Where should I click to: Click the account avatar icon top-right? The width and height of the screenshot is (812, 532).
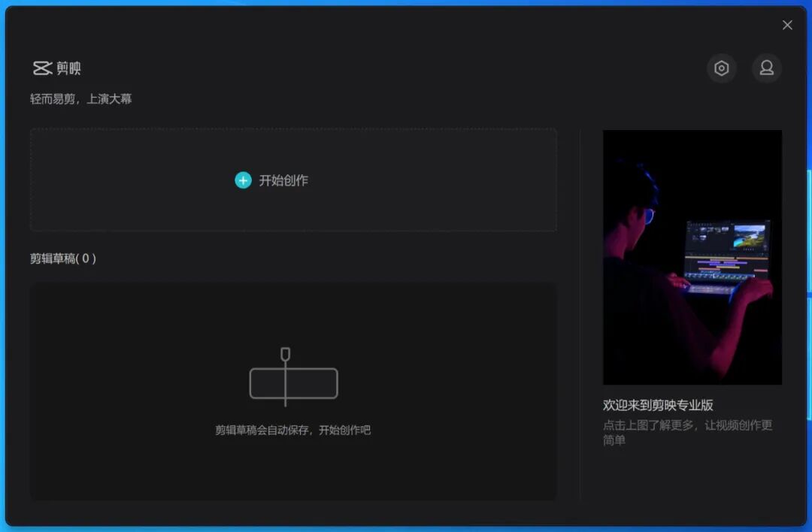tap(766, 68)
